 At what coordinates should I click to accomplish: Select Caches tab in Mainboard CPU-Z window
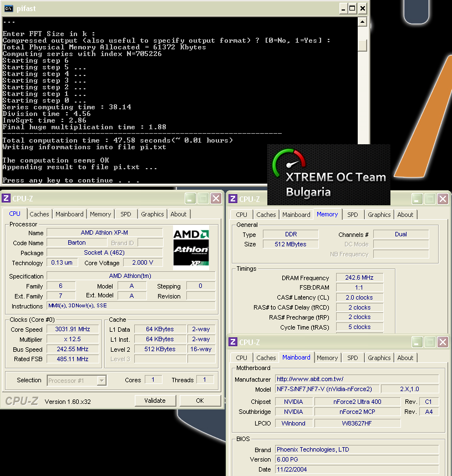pos(266,358)
